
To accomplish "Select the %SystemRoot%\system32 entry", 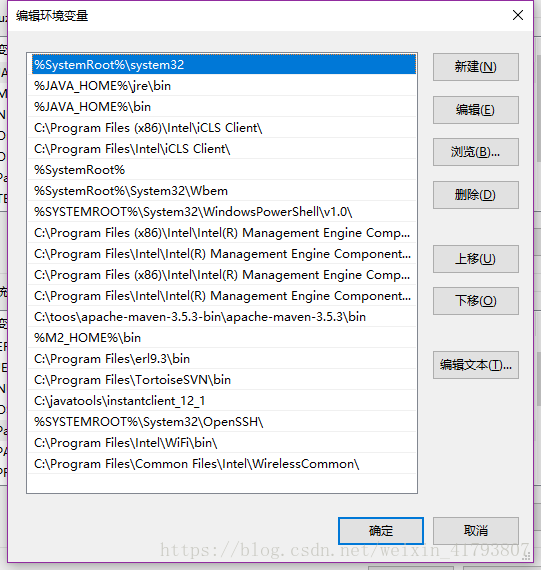I will coord(224,65).
